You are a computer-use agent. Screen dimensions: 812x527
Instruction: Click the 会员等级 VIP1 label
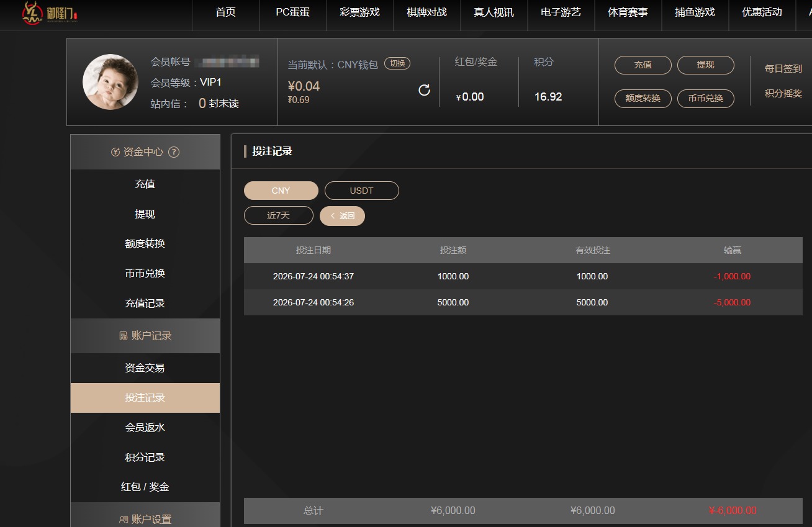(186, 83)
